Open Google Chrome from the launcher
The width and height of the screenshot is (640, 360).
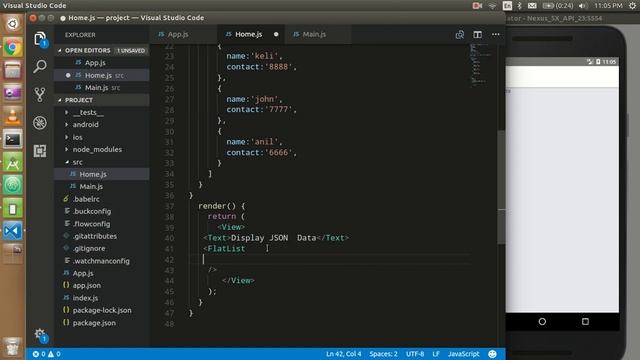click(13, 48)
